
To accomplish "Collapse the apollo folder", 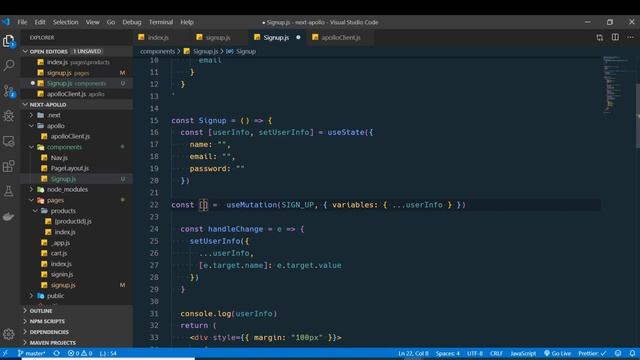I will click(x=55, y=126).
